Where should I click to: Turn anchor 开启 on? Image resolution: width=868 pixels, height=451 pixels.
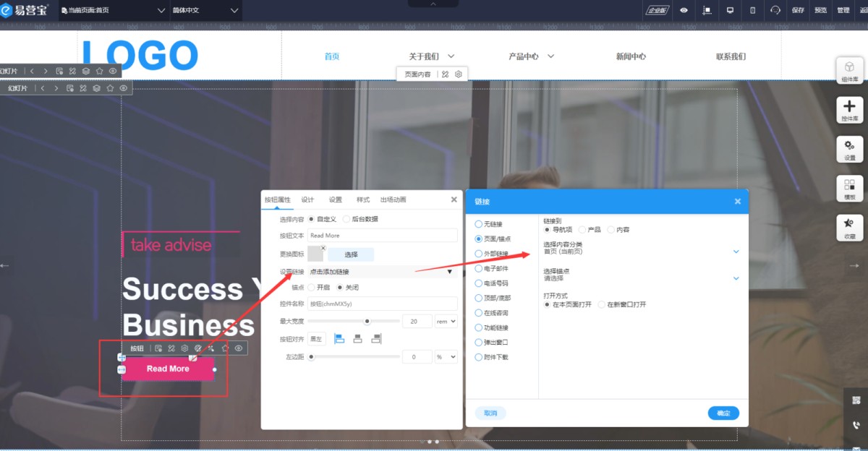(x=318, y=288)
